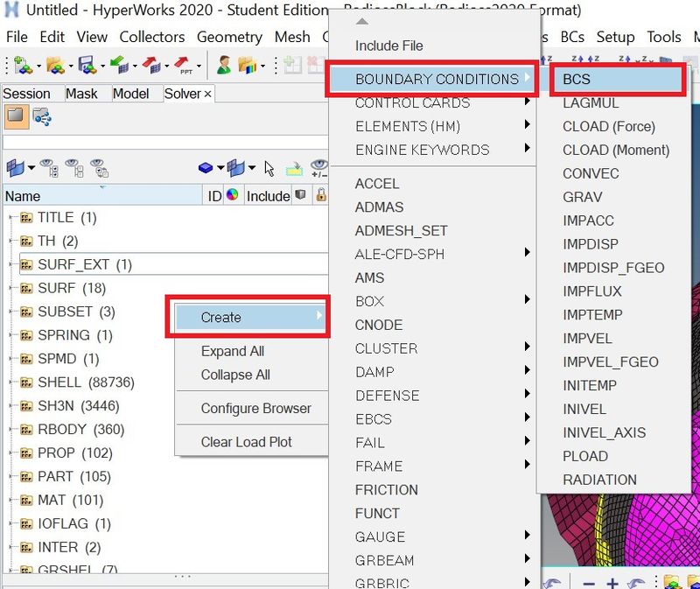Toggle the show/hide eye icon with plus-minus
The width and height of the screenshot is (700, 589).
(x=318, y=167)
